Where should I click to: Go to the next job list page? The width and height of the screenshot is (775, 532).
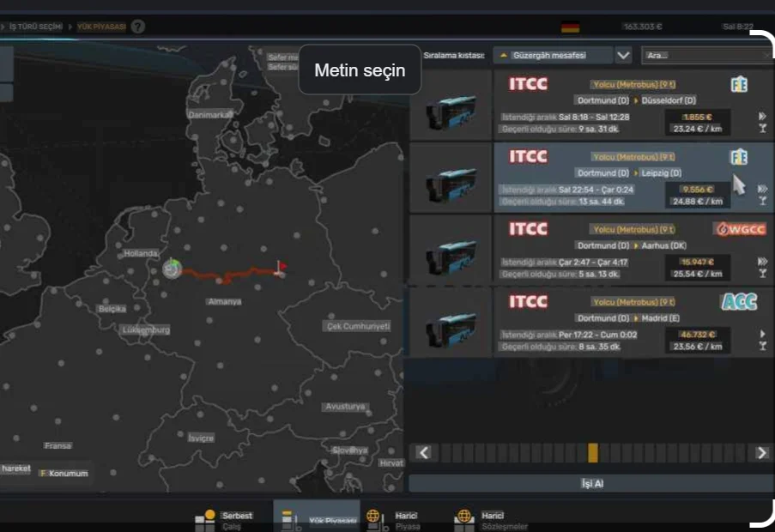(761, 452)
